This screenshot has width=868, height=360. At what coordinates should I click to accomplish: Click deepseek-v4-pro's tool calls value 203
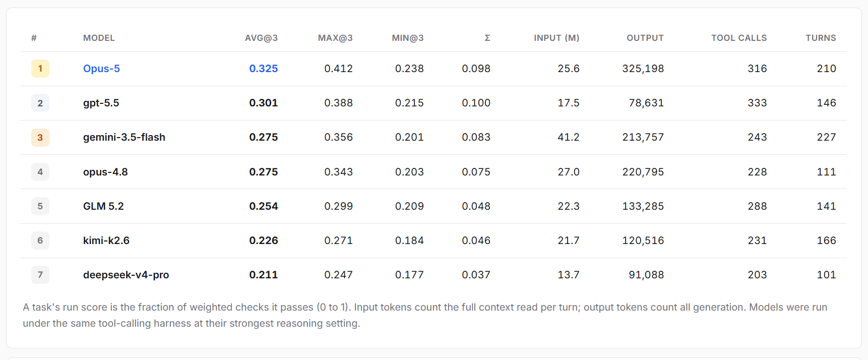point(757,275)
